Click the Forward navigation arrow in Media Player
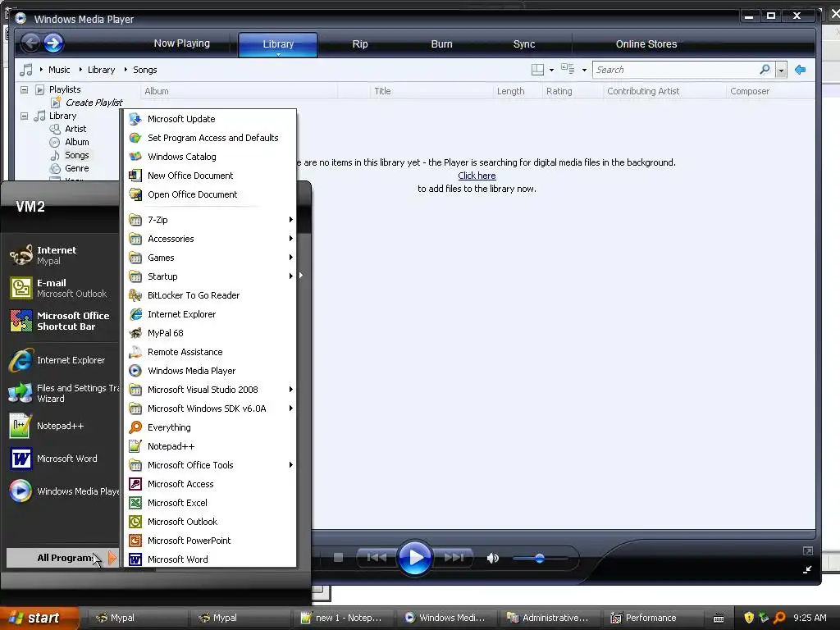The image size is (840, 630). tap(53, 43)
